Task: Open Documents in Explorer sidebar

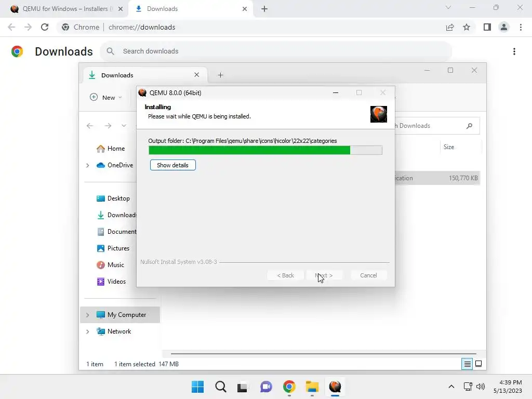Action: 116,232
